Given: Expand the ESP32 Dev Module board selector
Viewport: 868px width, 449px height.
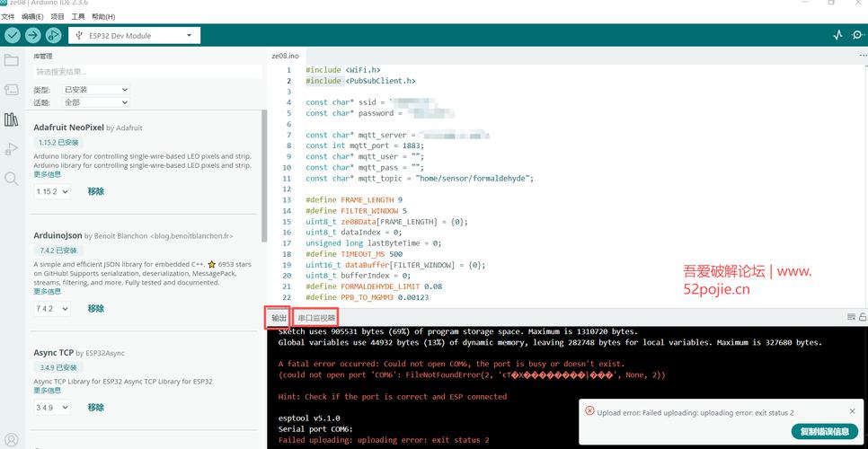Looking at the screenshot, I should point(134,36).
